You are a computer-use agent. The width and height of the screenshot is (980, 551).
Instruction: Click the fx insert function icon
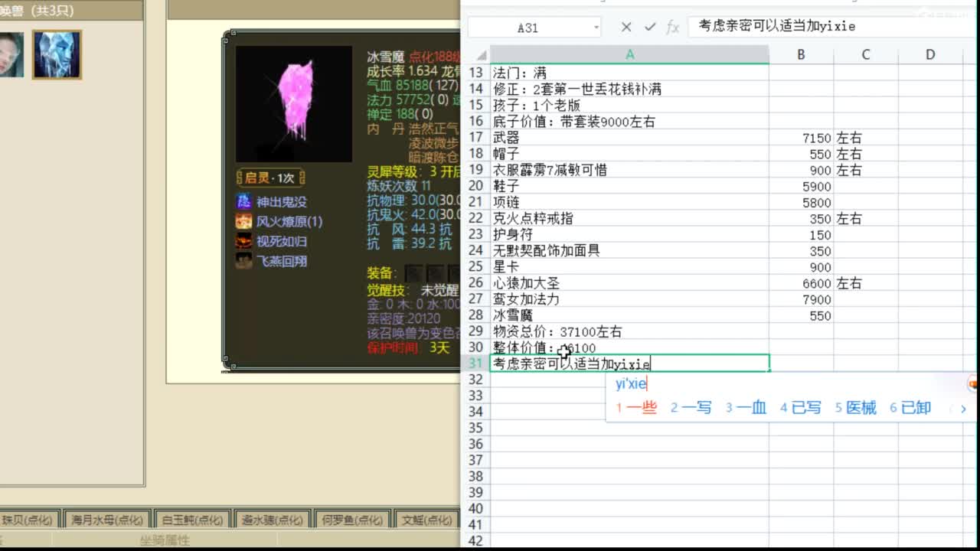[673, 27]
